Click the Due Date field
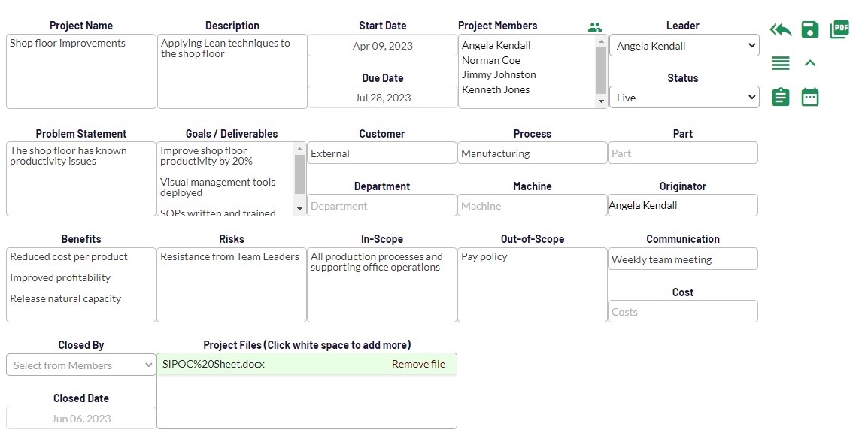The height and width of the screenshot is (439, 868). click(382, 98)
